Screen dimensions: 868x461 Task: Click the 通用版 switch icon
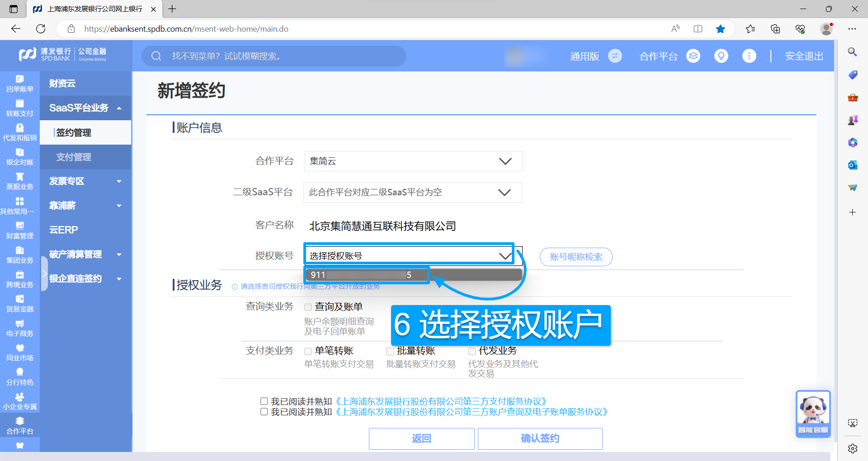point(615,56)
